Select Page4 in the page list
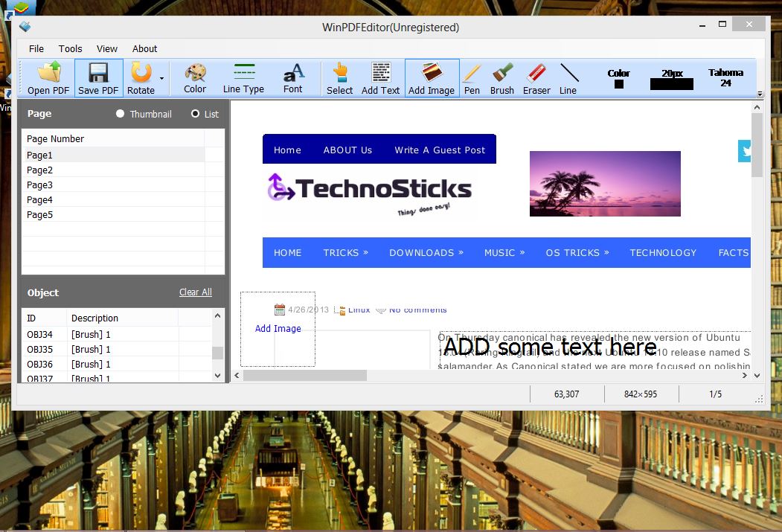This screenshot has width=782, height=532. click(115, 199)
